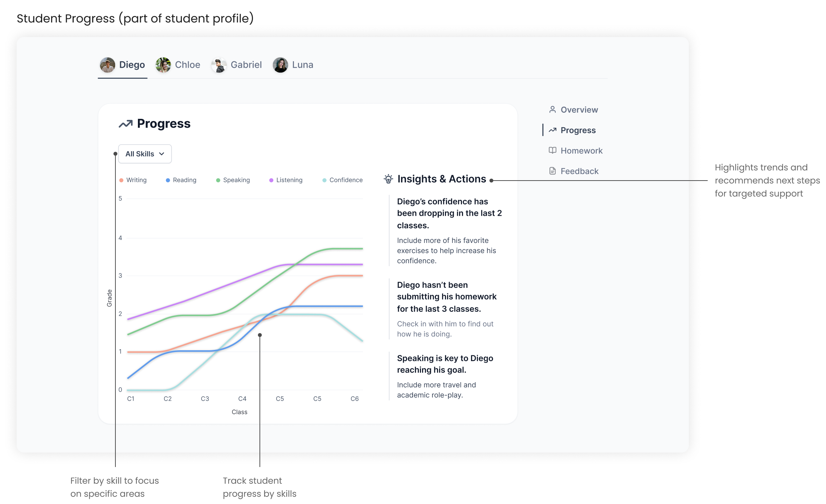Click the Overview person icon

click(x=552, y=110)
